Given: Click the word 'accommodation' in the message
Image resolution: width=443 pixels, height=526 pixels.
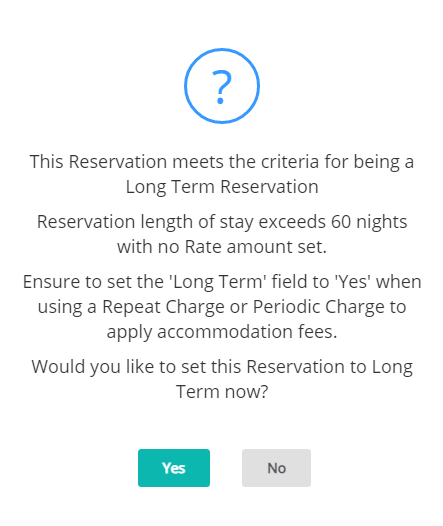Looking at the screenshot, I should coord(225,332).
